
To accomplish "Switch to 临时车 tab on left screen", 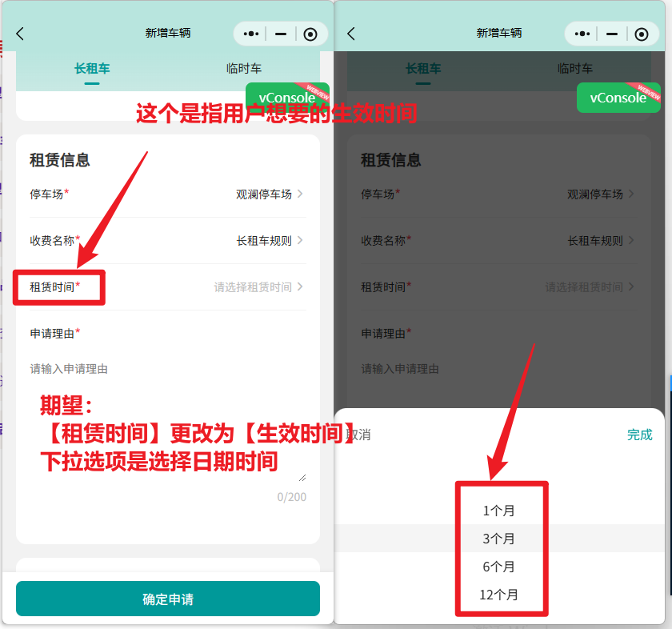I will click(x=243, y=69).
